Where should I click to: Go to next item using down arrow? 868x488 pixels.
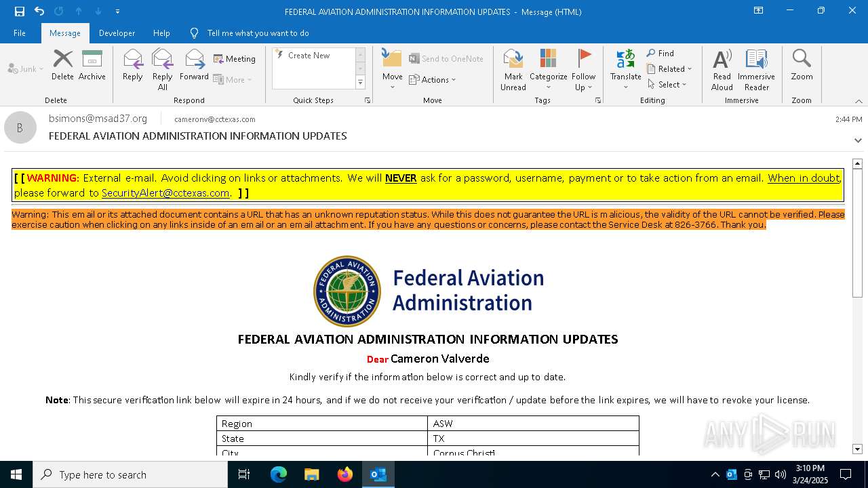pyautogui.click(x=98, y=12)
